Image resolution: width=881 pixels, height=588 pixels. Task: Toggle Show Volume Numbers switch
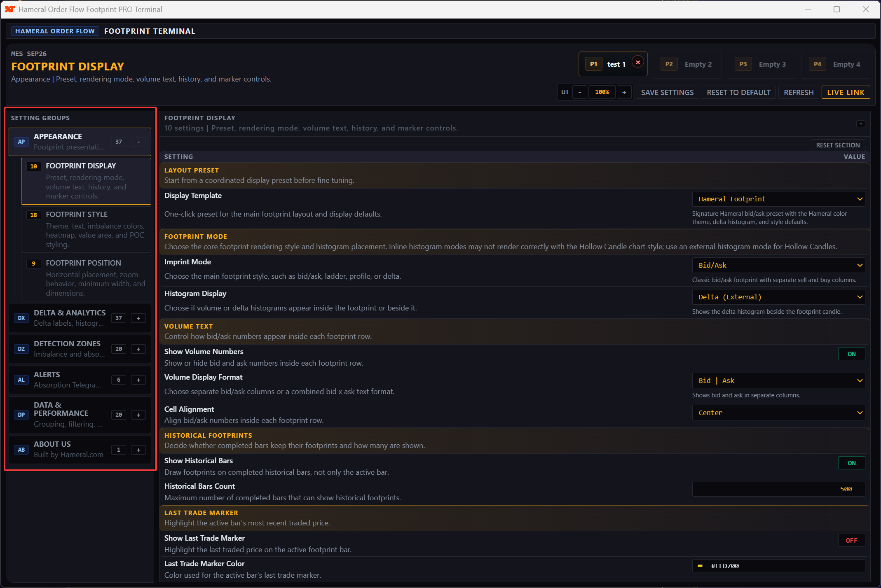click(x=851, y=354)
